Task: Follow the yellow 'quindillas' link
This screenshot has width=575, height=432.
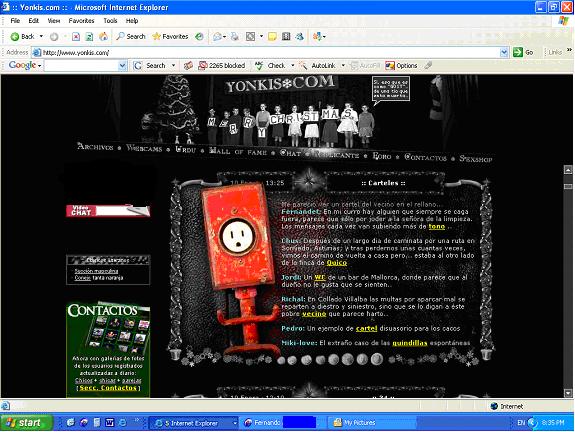Action: [410, 343]
